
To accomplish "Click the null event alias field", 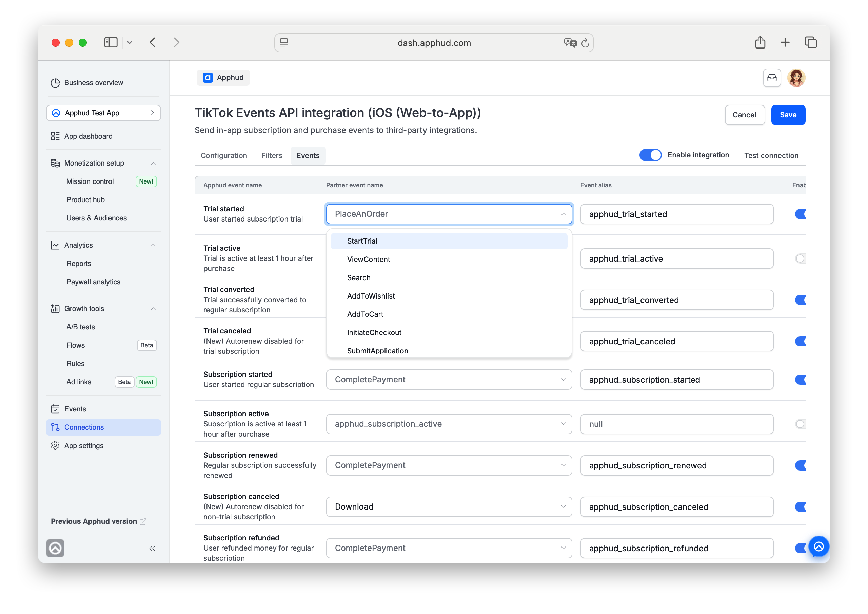I will coord(677,424).
